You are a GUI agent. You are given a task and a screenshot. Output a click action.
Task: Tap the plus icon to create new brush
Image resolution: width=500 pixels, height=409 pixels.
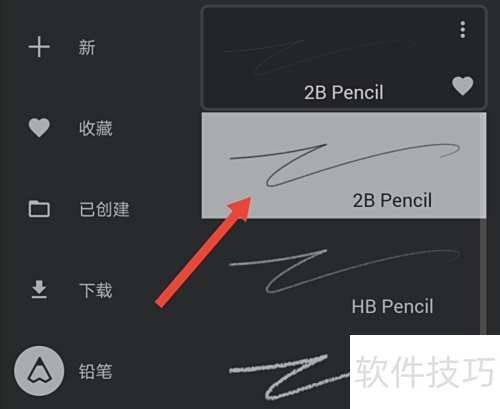click(39, 47)
